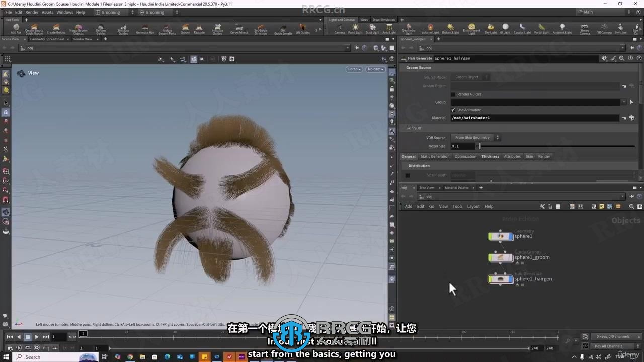This screenshot has width=644, height=362.
Task: Select the Add Fur shelf tool
Action: coord(16,29)
